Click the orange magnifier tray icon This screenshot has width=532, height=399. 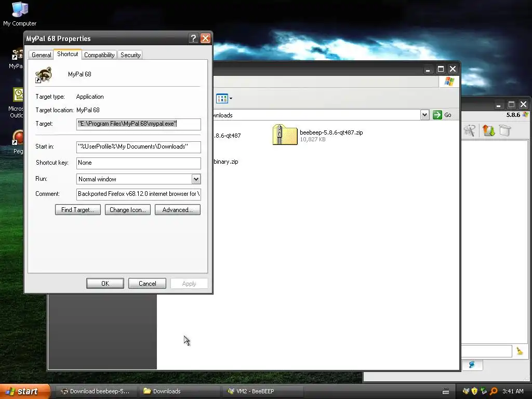494,391
